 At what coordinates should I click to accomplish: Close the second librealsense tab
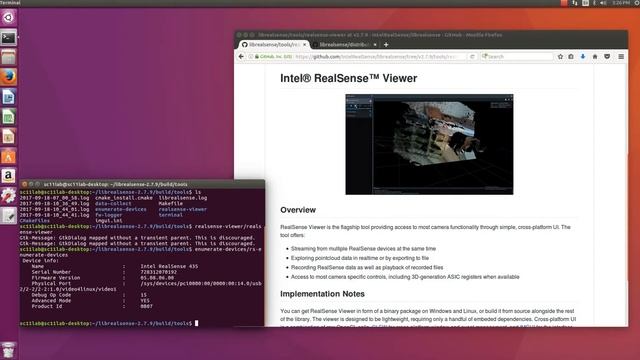click(x=375, y=44)
